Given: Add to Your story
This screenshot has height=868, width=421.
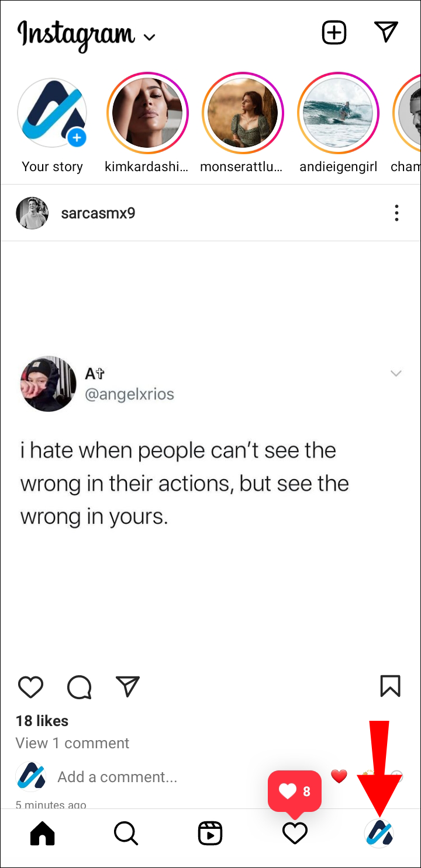Looking at the screenshot, I should [52, 113].
